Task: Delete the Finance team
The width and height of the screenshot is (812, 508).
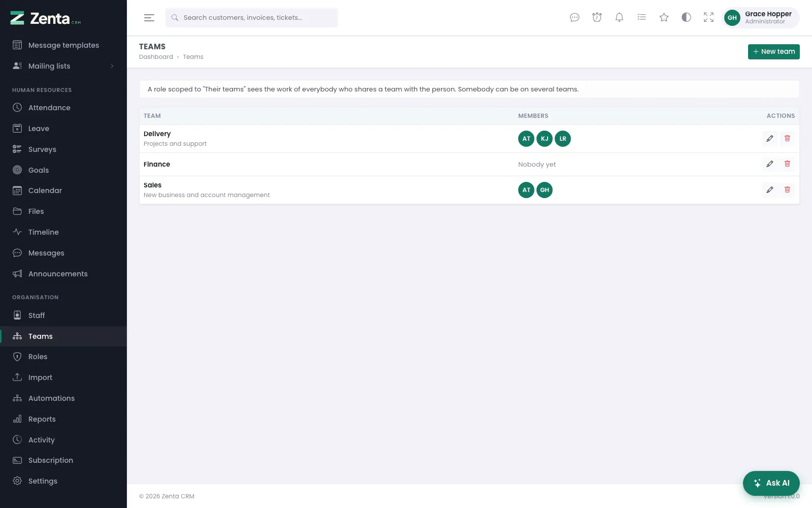Action: pyautogui.click(x=787, y=164)
